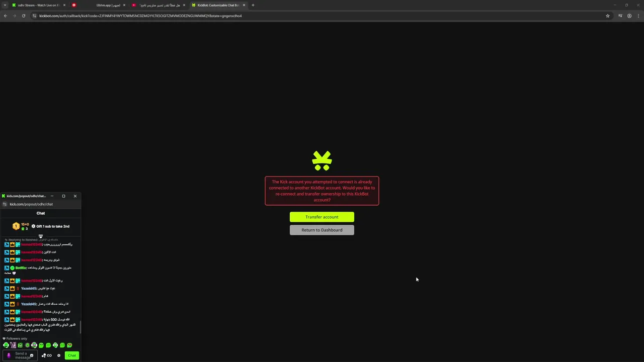Switch to the YouTube tab
Image resolution: width=644 pixels, height=362 pixels.
(158, 5)
